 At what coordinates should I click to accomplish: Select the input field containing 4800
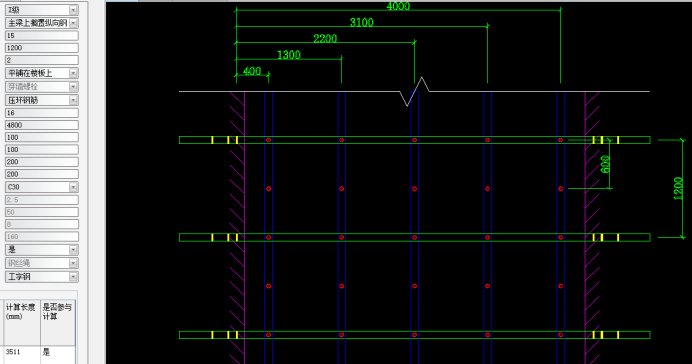(x=42, y=125)
